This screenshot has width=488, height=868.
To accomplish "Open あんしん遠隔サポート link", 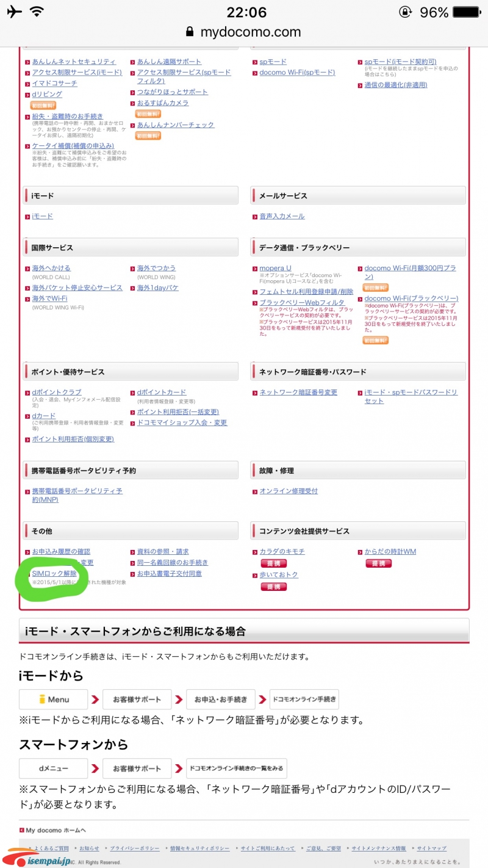I will (169, 62).
